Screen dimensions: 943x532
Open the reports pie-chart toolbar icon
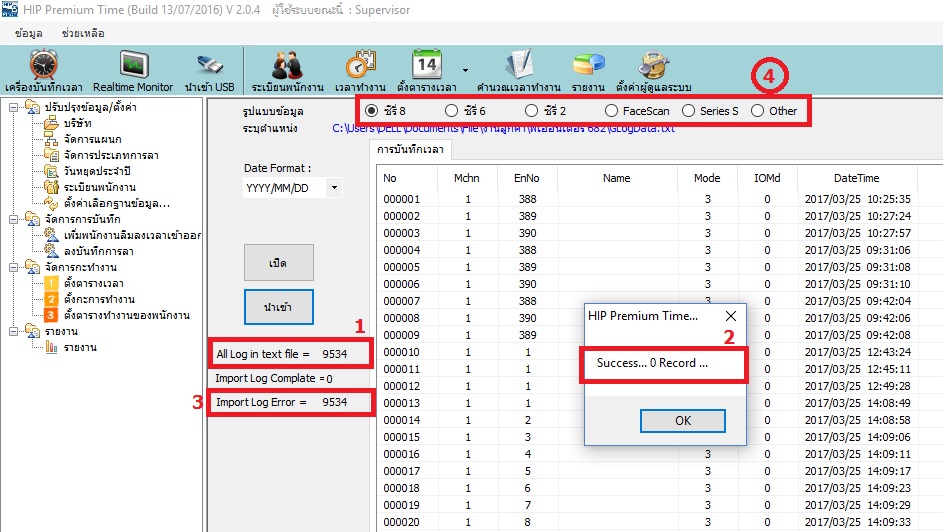[x=588, y=64]
